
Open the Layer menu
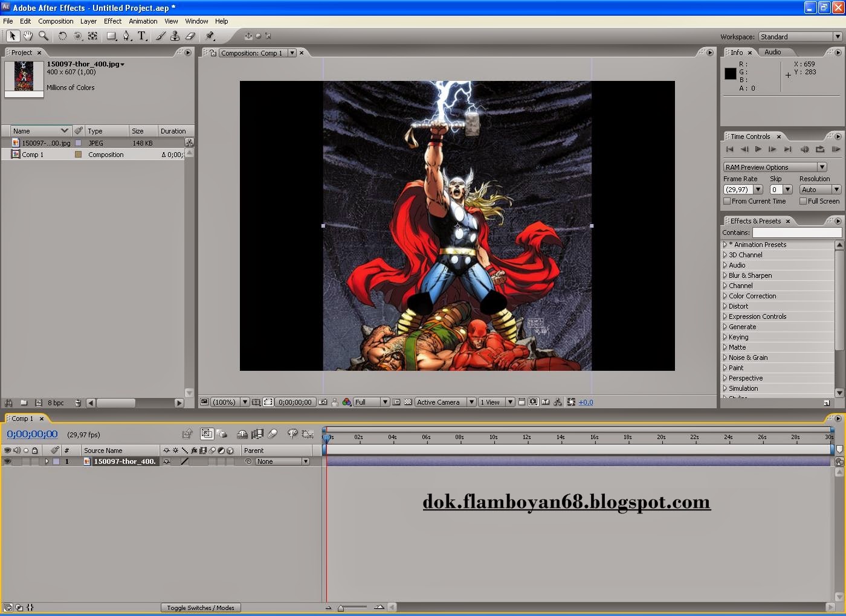coord(88,21)
